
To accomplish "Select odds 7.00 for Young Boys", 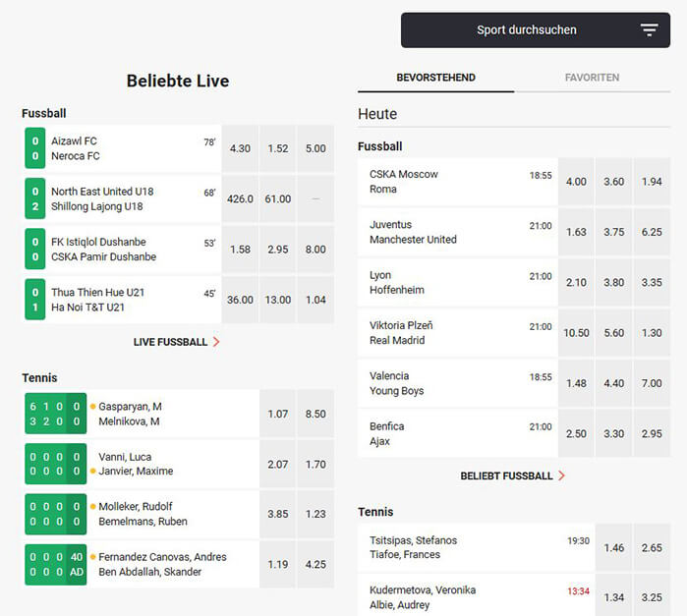I will point(652,383).
